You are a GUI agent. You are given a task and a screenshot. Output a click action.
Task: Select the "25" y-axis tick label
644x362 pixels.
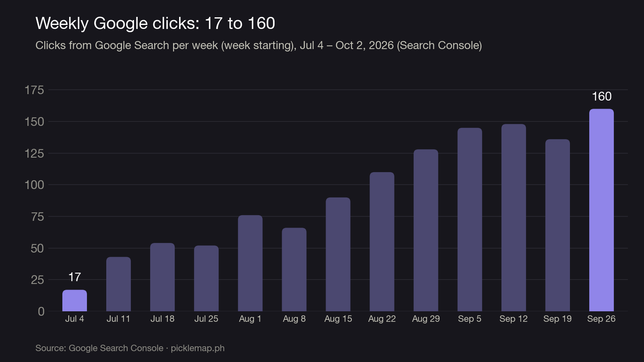pyautogui.click(x=37, y=280)
